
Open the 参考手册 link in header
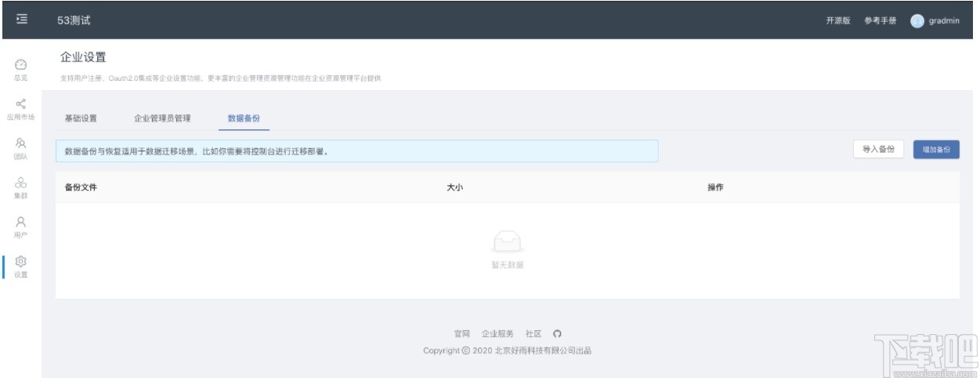(x=881, y=21)
